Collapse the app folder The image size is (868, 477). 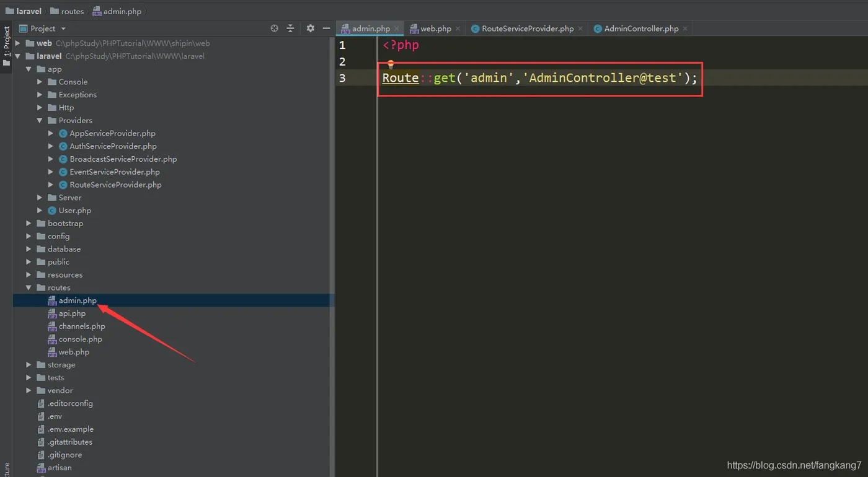pyautogui.click(x=29, y=69)
